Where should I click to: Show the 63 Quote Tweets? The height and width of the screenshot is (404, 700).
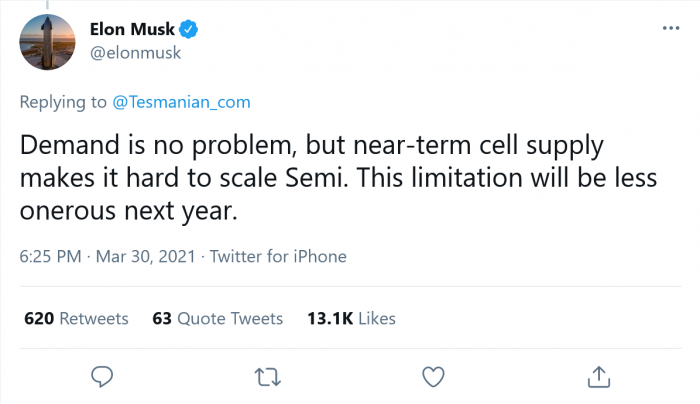coord(217,319)
